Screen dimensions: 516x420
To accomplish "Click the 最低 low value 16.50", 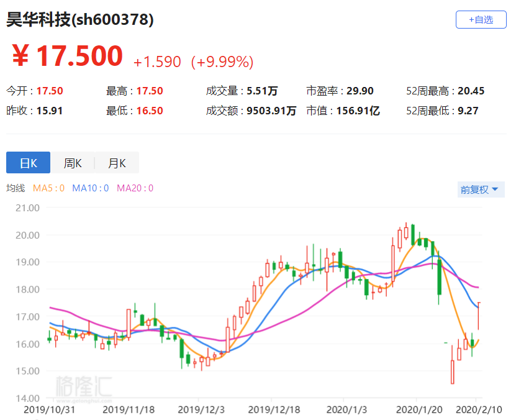I will [x=150, y=111].
